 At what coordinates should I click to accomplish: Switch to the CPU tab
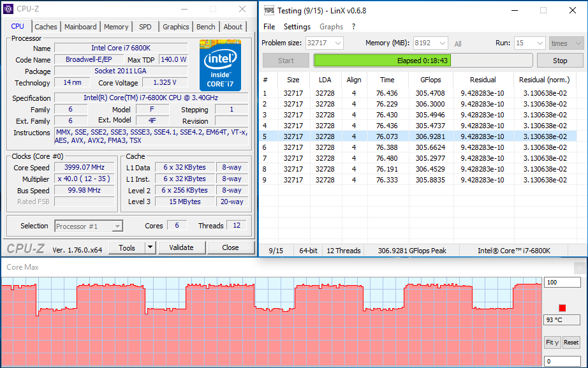coord(17,26)
